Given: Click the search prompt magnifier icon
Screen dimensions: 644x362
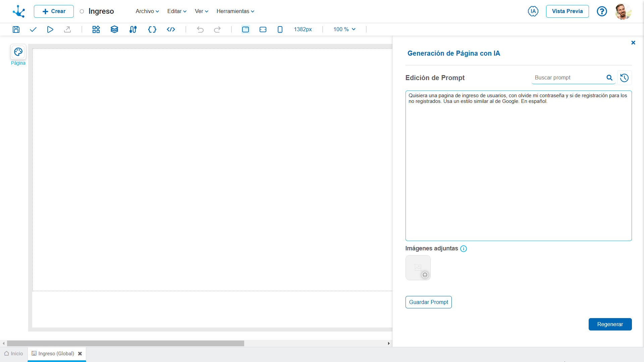Looking at the screenshot, I should point(609,78).
